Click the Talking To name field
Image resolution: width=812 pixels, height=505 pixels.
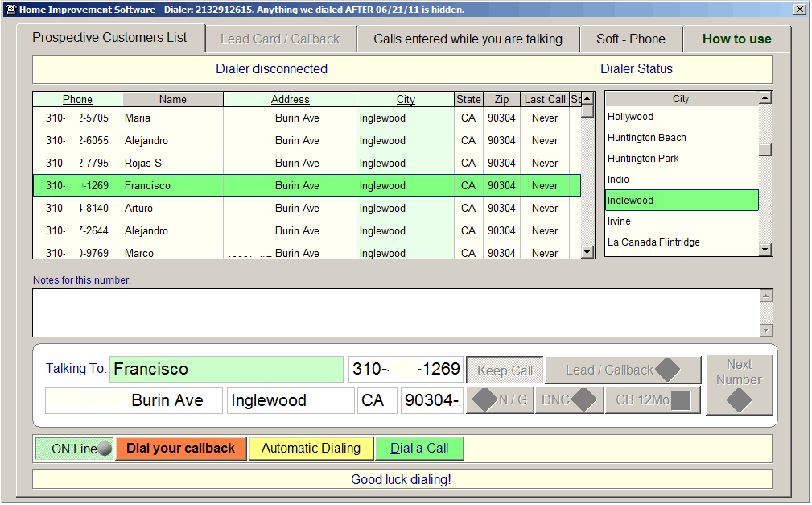(x=226, y=369)
